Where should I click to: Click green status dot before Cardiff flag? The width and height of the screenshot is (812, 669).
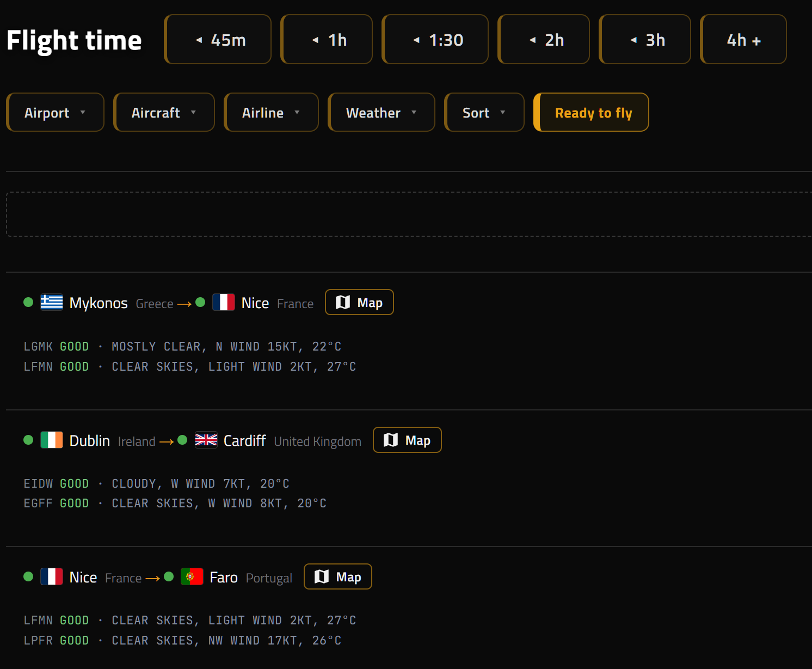click(183, 439)
